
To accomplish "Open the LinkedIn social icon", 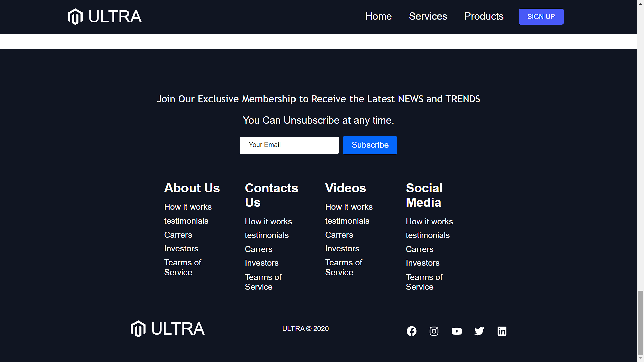I will pos(502,331).
